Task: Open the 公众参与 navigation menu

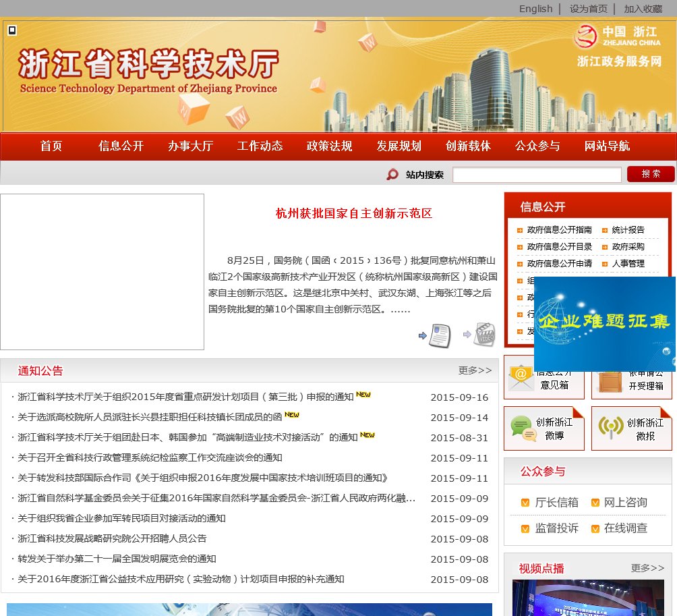Action: (x=537, y=146)
